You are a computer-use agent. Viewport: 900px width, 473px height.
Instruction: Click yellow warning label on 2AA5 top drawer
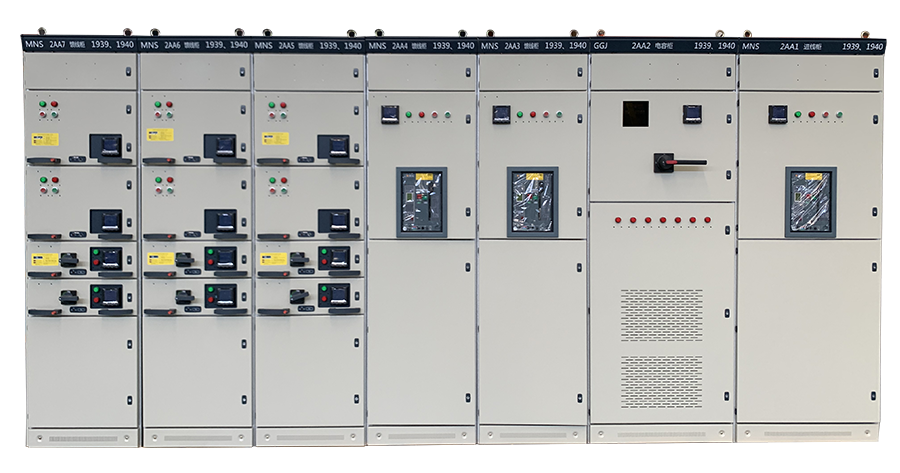[x=276, y=138]
